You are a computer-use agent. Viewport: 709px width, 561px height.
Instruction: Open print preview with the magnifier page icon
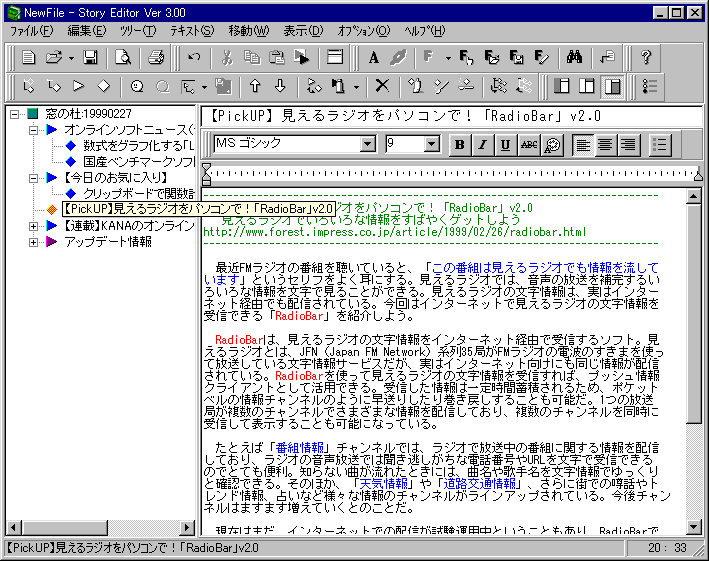(x=123, y=57)
